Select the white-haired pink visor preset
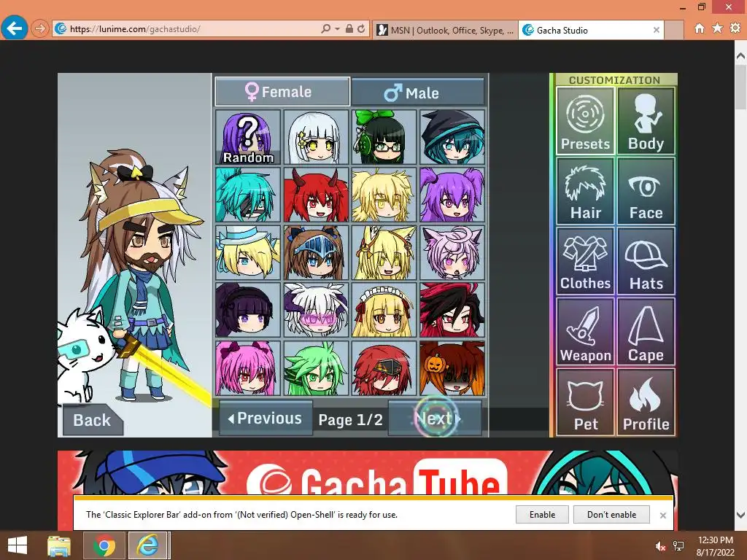747x560 pixels. [316, 310]
